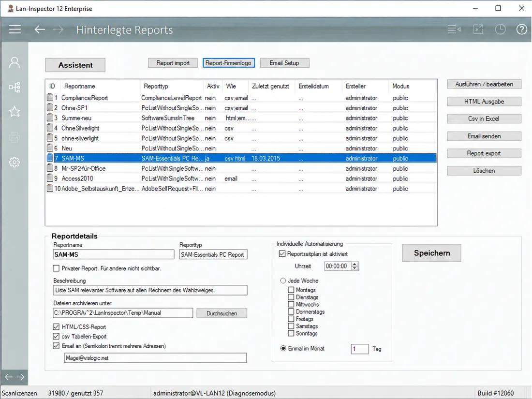Click the clipboard icon of Ohne-SP1 row
The height and width of the screenshot is (399, 532).
50,107
